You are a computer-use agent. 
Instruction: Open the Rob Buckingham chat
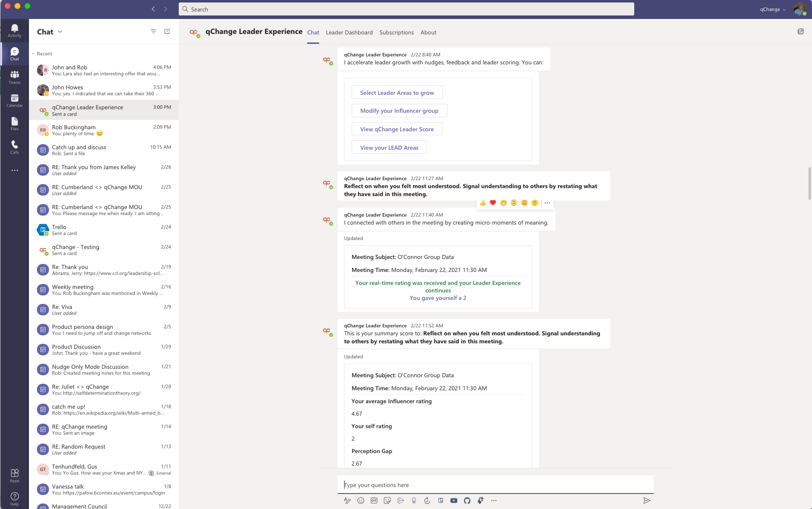point(104,130)
